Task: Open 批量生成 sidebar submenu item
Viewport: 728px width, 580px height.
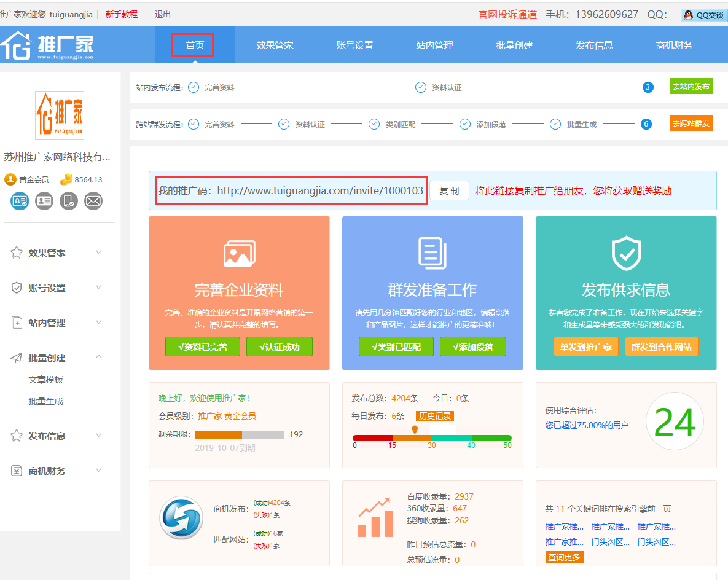Action: 45,401
